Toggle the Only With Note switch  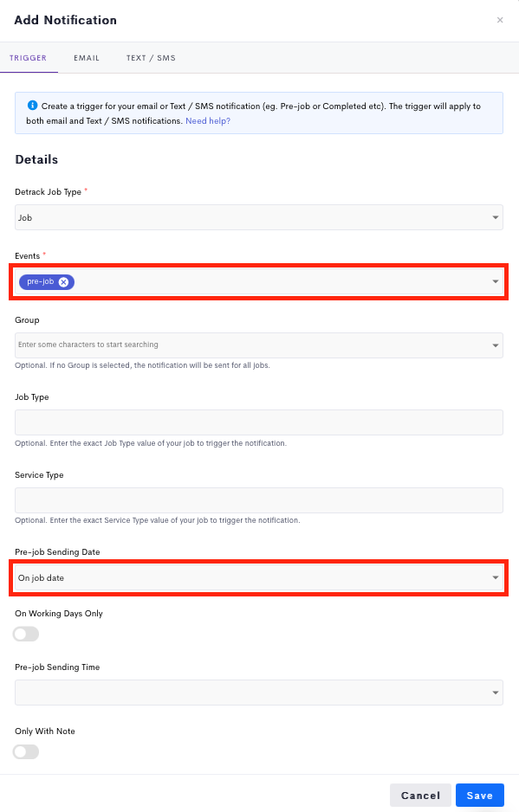[26, 752]
